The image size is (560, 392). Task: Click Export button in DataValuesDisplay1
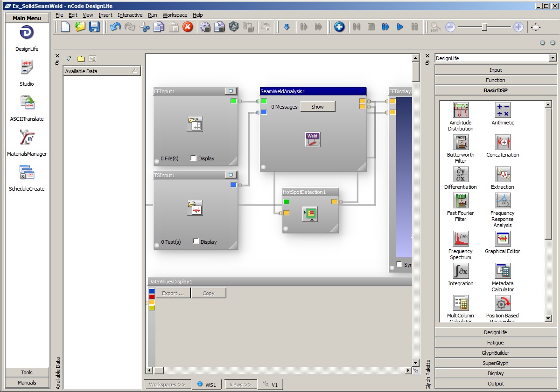(x=173, y=293)
